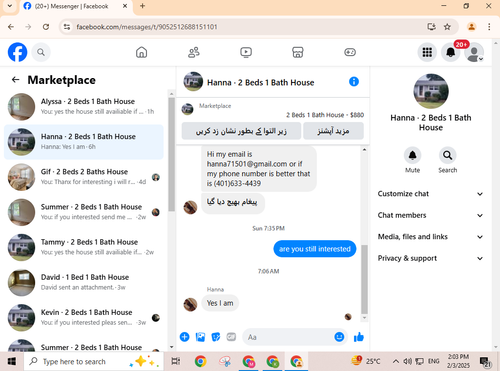Go to Home feed icon
The image size is (500, 371).
(141, 52)
